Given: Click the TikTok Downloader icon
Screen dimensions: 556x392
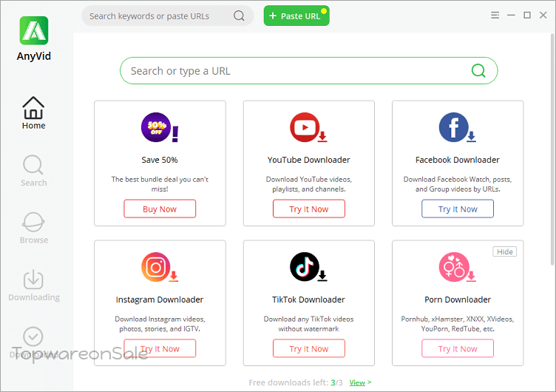Looking at the screenshot, I should click(308, 267).
